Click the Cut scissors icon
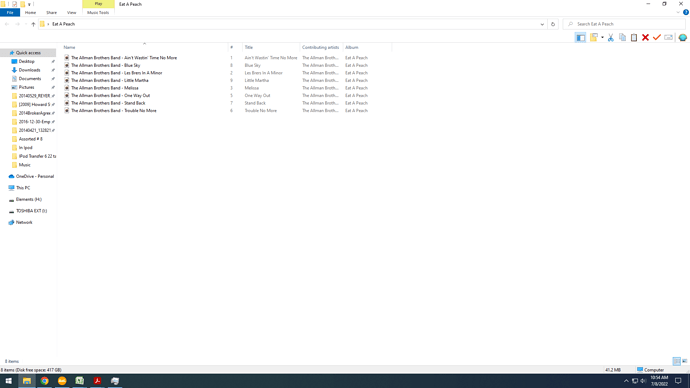 tap(611, 38)
